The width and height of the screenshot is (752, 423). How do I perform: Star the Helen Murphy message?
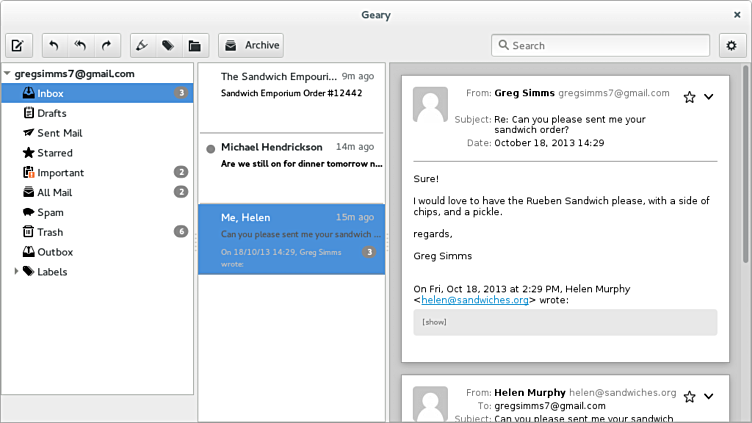pyautogui.click(x=689, y=397)
